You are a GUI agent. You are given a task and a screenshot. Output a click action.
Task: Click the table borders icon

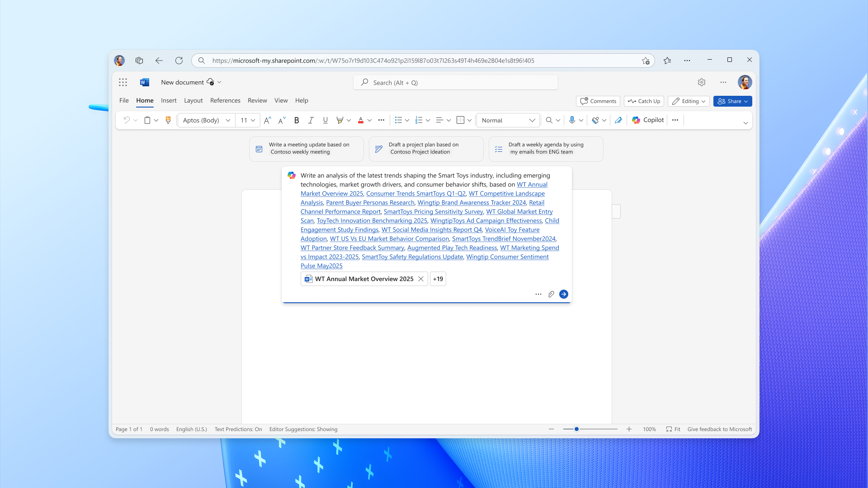[x=461, y=120]
